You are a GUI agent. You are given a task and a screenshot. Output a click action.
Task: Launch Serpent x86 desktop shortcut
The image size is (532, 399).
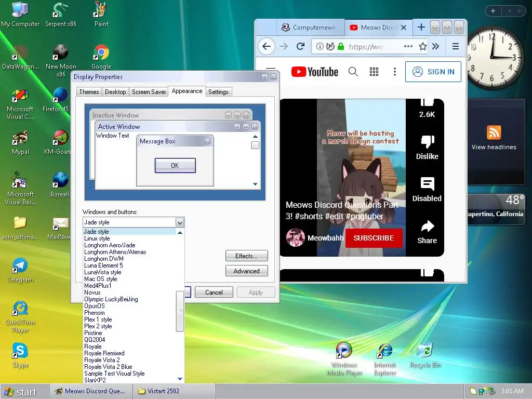point(61,14)
